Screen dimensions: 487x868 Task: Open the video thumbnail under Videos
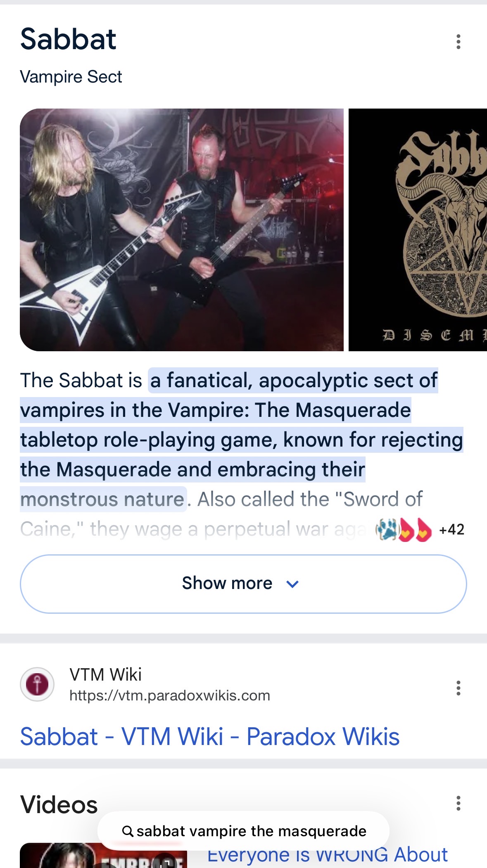point(103,855)
